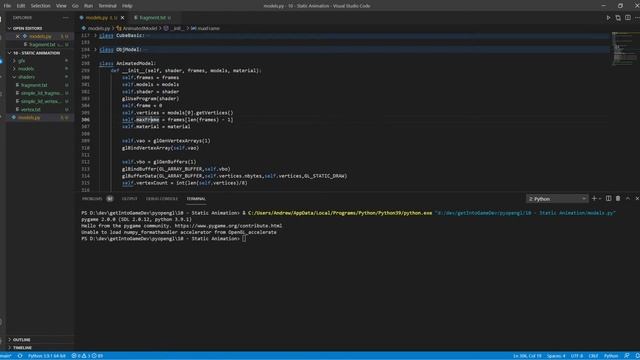Viewport: 640px width, 360px height.
Task: Open the Help menu
Action: pos(127,6)
